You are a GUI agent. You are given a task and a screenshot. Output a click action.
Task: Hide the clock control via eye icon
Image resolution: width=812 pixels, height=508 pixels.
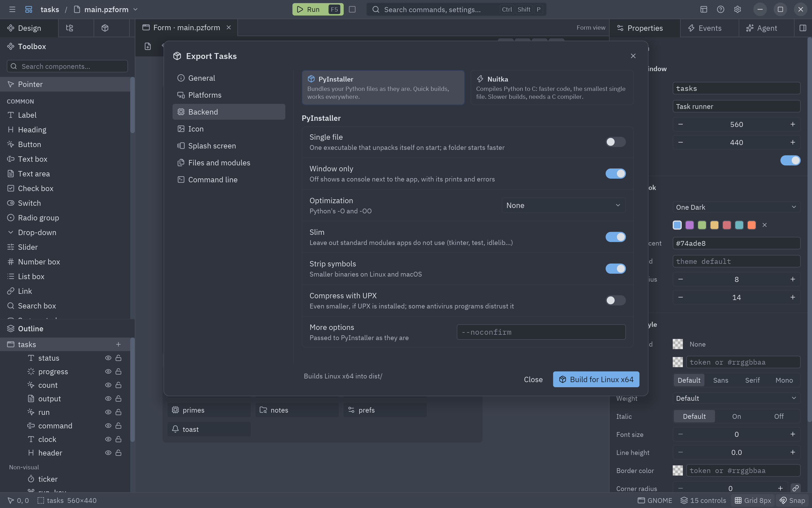click(108, 439)
